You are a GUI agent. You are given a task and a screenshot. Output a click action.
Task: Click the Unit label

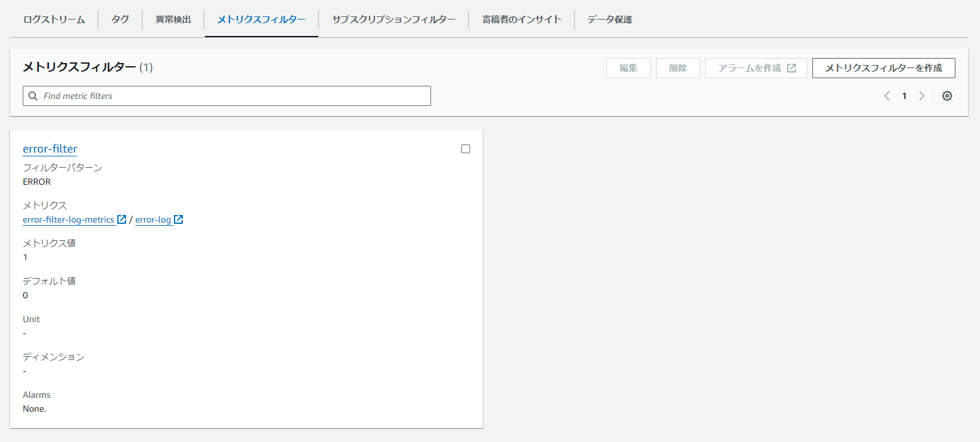pos(32,319)
